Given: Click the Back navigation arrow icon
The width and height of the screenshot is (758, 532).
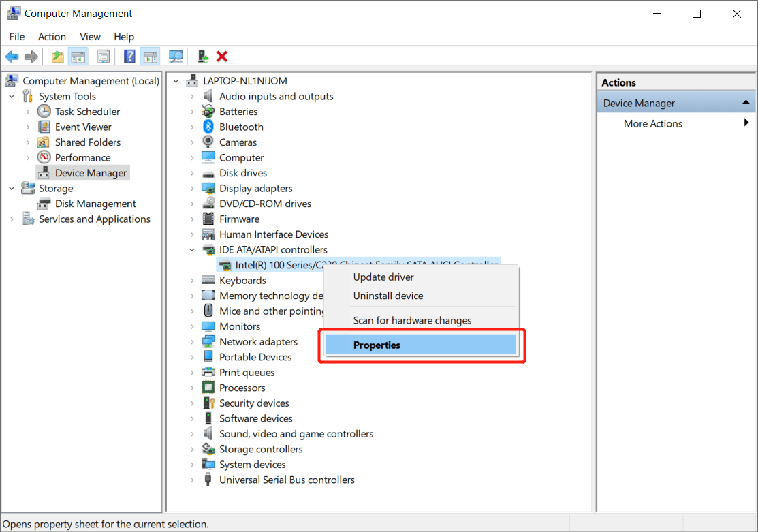Looking at the screenshot, I should (12, 56).
